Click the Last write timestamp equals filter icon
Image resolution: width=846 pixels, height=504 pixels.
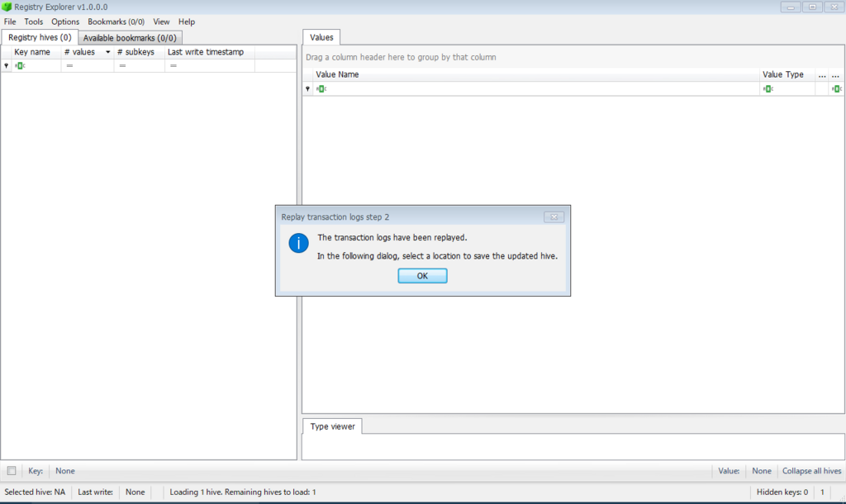pos(173,65)
